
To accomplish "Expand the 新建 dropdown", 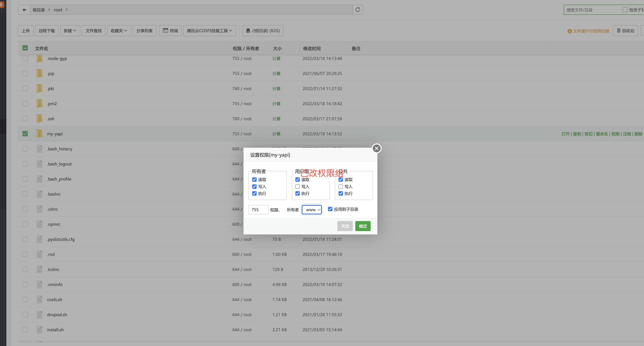I will [x=70, y=30].
